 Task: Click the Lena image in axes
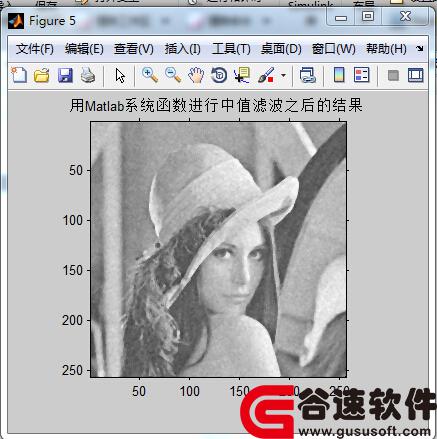[219, 249]
